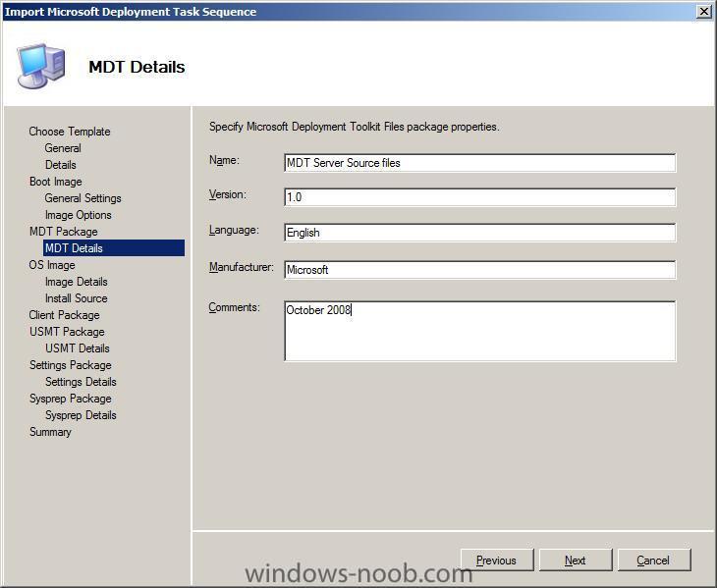Open the Summary step
Viewport: 717px width, 588px height.
point(50,432)
